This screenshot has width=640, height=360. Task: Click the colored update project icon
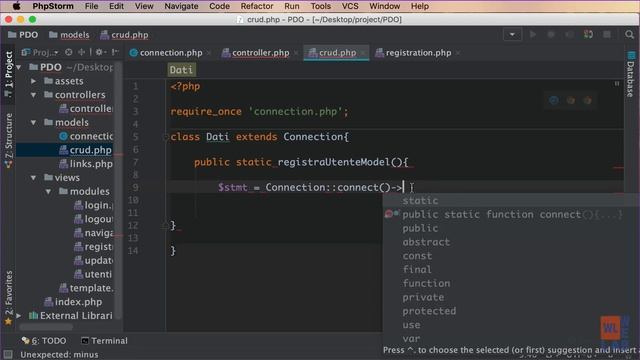(x=588, y=35)
